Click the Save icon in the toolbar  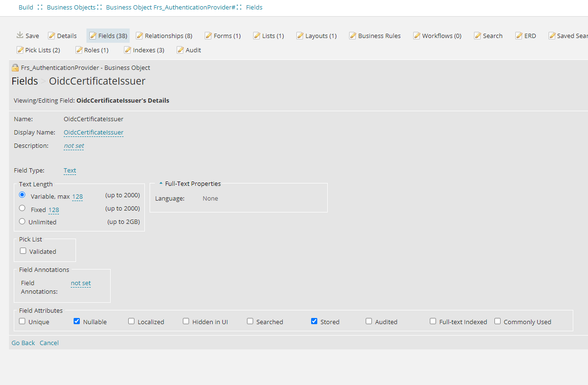point(20,35)
